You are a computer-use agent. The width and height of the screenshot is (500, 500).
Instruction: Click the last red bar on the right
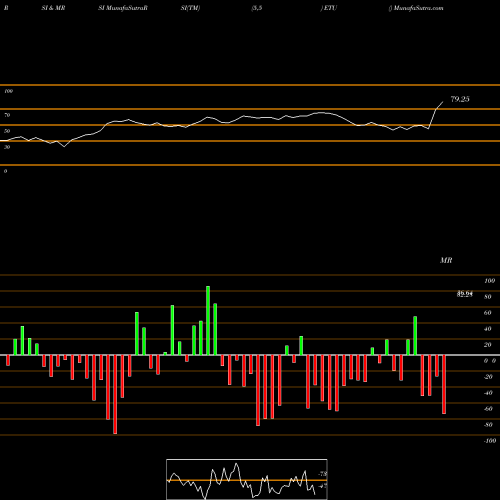(x=444, y=384)
